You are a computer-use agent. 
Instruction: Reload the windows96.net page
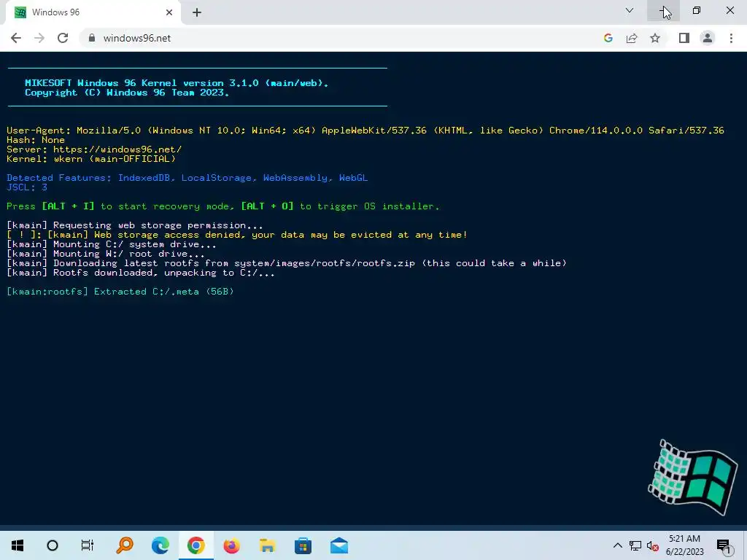(x=63, y=38)
